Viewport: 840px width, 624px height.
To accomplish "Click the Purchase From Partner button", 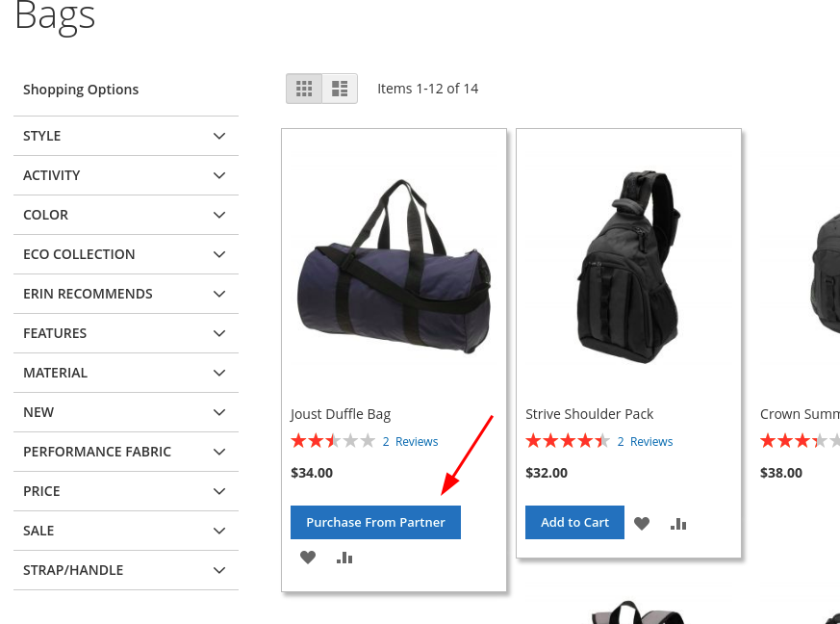I will pos(375,522).
